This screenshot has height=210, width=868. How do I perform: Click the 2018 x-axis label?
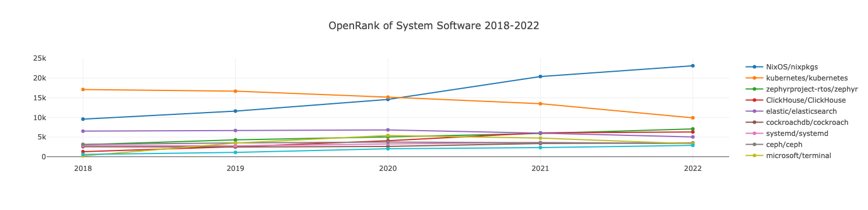click(83, 169)
